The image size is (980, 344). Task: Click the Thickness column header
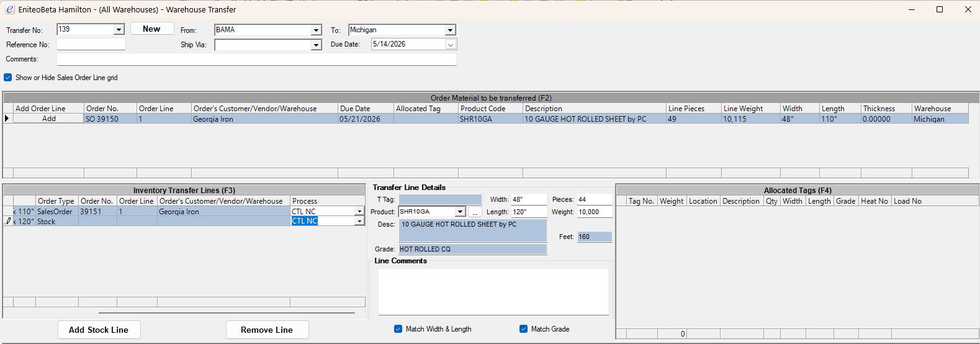(886, 108)
